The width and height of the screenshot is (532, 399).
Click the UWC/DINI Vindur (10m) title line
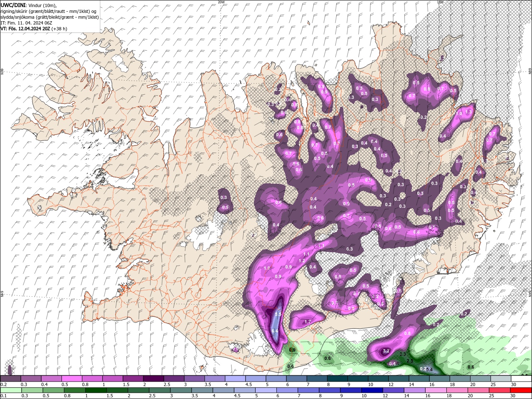point(28,5)
